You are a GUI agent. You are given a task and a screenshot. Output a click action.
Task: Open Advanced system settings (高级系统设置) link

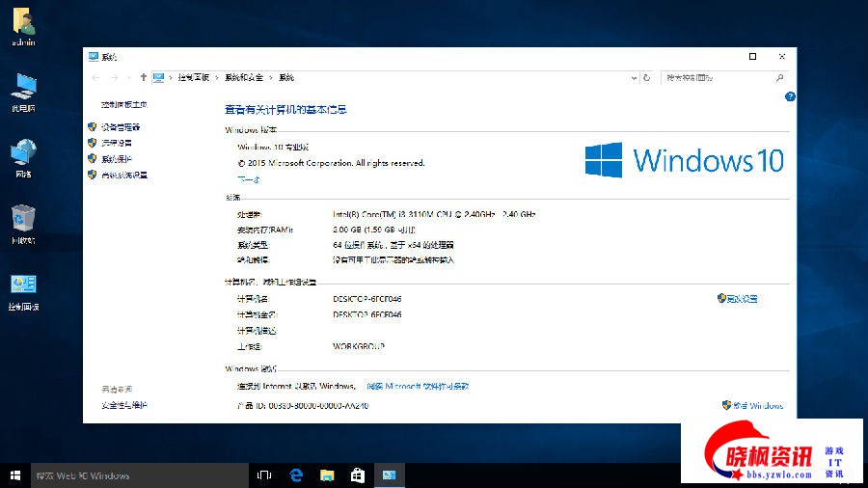coord(123,175)
